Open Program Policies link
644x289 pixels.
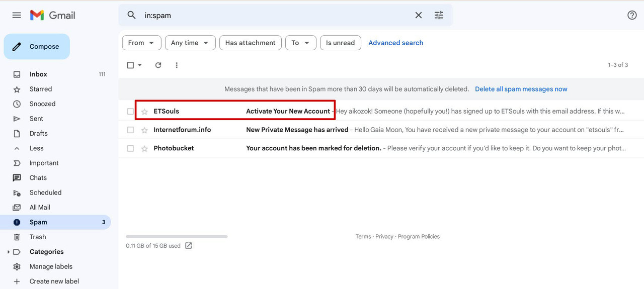coord(419,237)
